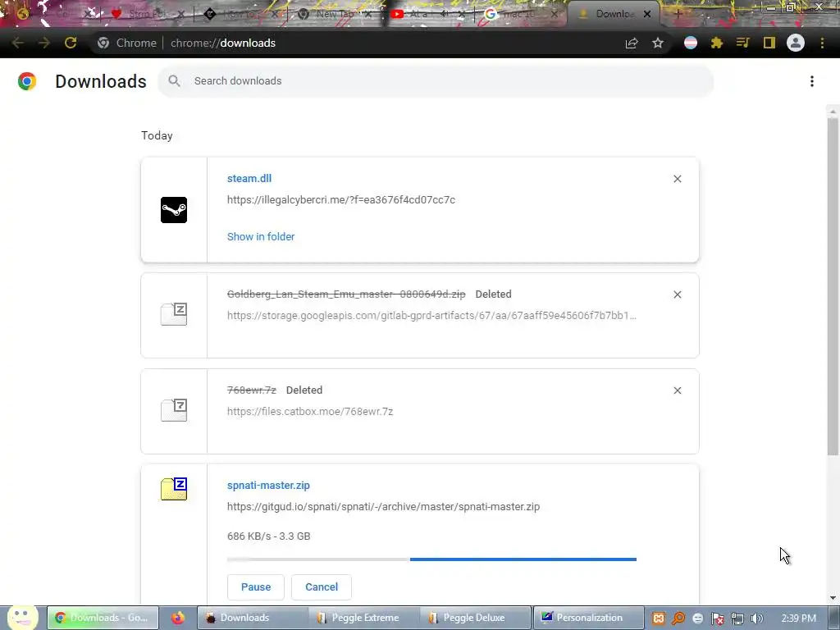This screenshot has width=840, height=630.
Task: Go forward in browser history
Action: (44, 43)
